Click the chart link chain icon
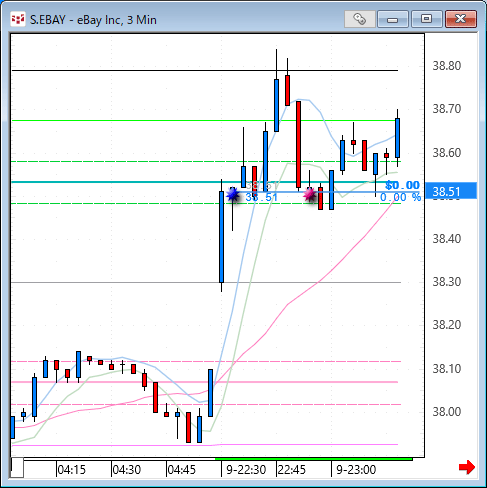Image resolution: width=487 pixels, height=488 pixels. (360, 19)
